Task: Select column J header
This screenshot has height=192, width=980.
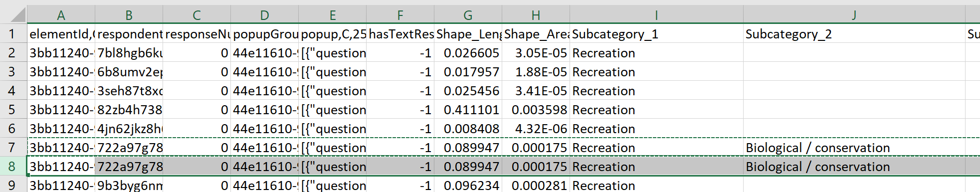Action: point(854,15)
